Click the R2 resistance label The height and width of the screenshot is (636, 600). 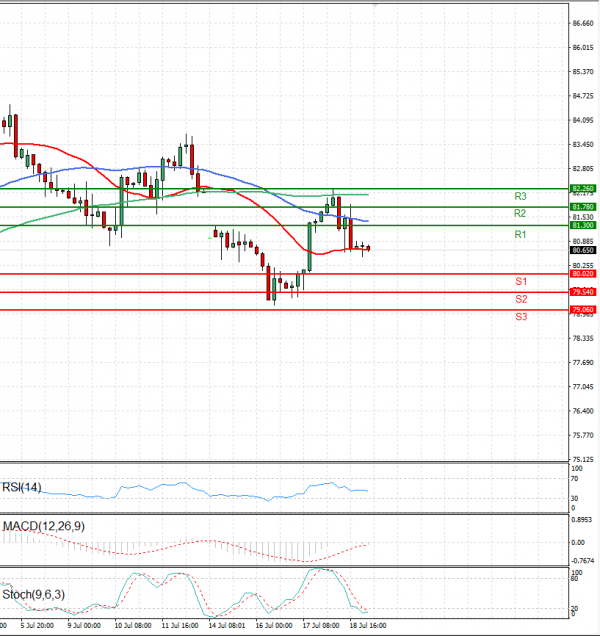[520, 214]
